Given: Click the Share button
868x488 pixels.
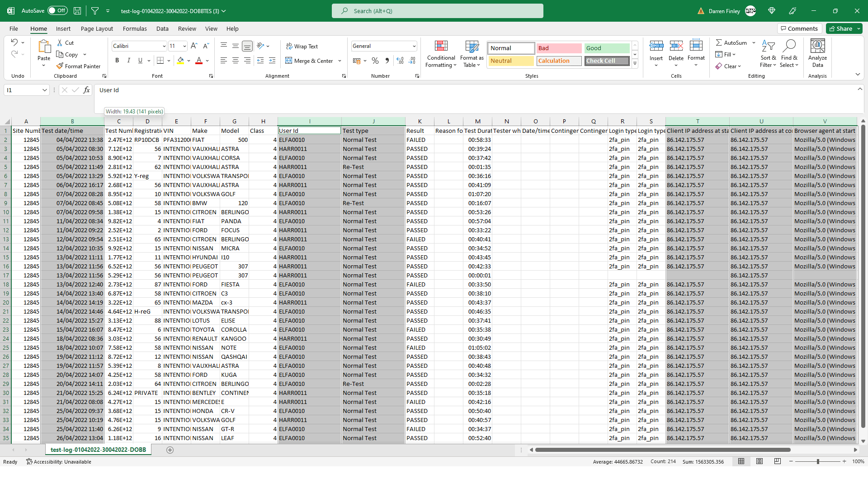Looking at the screenshot, I should pos(840,28).
